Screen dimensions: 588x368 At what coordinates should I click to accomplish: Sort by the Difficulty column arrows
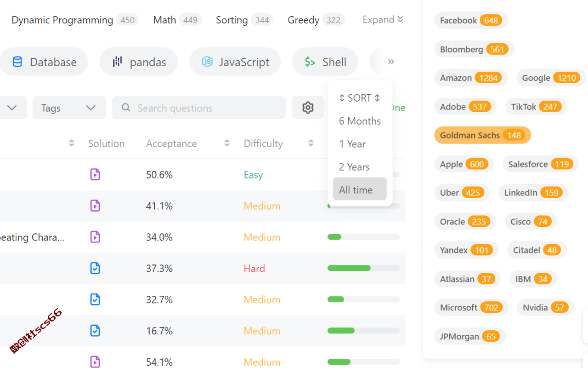click(311, 144)
